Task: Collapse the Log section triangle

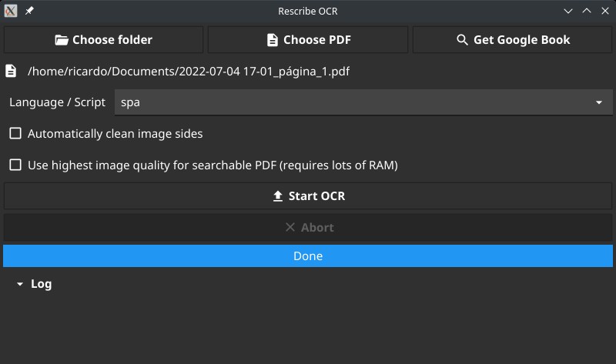Action: coord(20,284)
